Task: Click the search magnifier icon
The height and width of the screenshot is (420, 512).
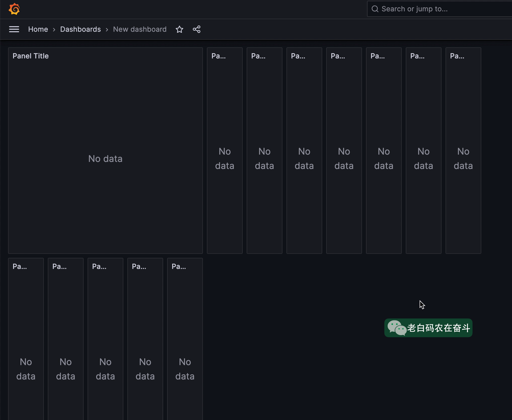Action: click(x=375, y=9)
